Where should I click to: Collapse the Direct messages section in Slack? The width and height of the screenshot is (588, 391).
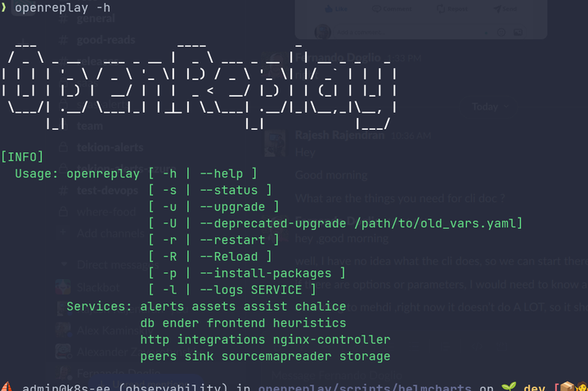coord(64,264)
